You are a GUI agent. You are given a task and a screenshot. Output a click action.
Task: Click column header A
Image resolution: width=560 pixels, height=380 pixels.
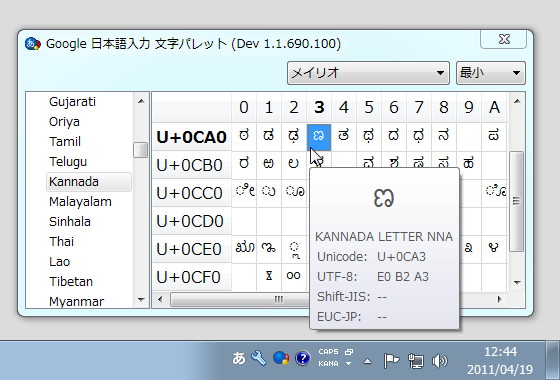coord(494,107)
